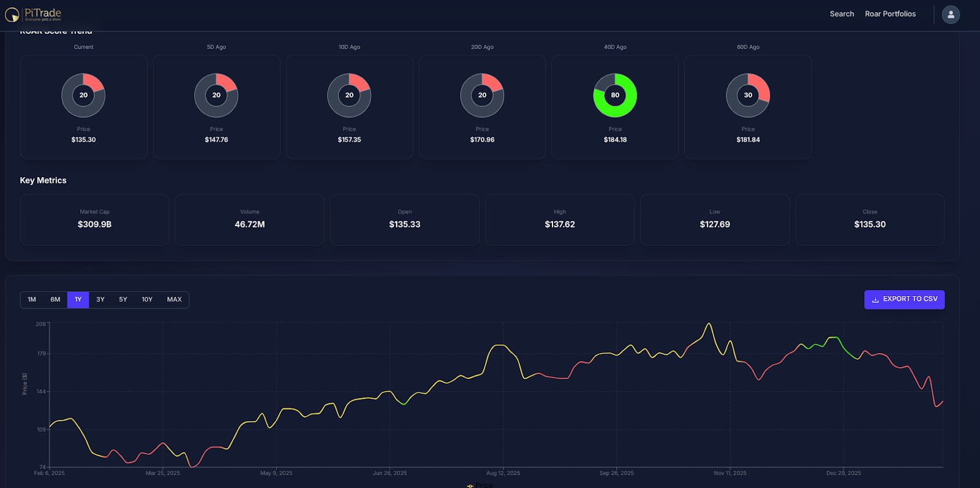The width and height of the screenshot is (980, 488).
Task: Click the Current ROAR score donut chart
Action: coord(83,95)
